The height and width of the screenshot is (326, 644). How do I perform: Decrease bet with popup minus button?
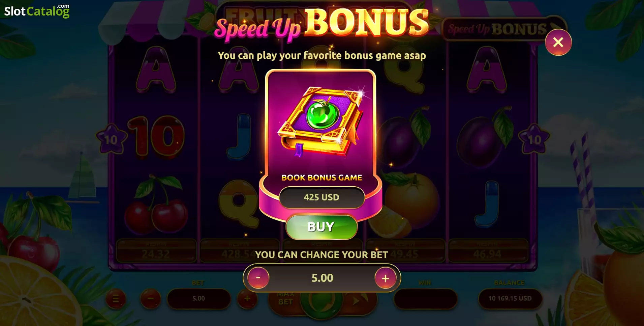[258, 278]
